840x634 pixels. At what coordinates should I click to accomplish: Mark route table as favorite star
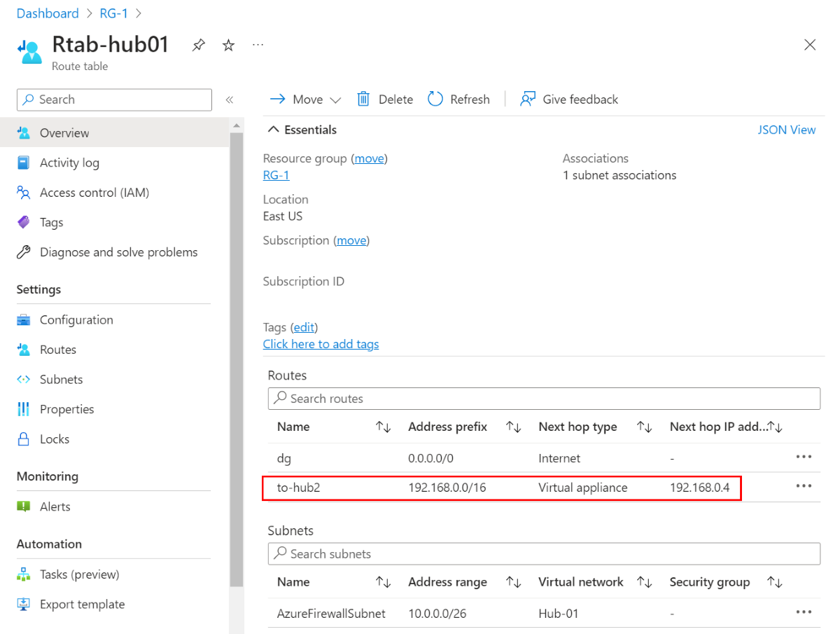228,46
